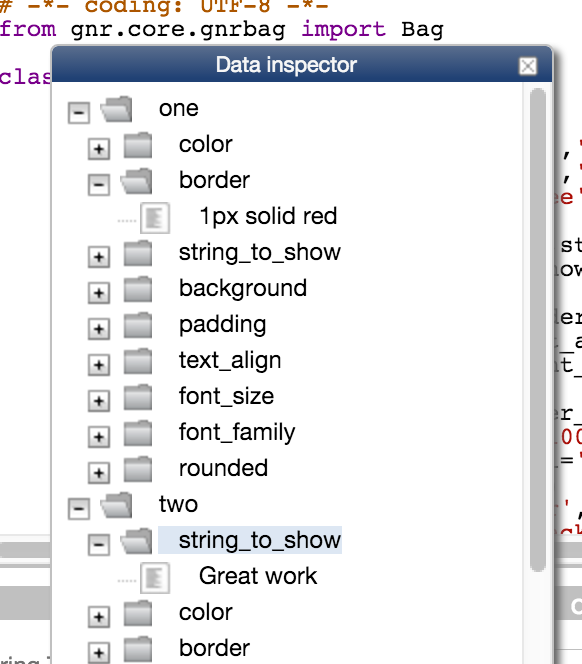Collapse the highlighted 'string_to_show' node
582x664 pixels.
(99, 545)
